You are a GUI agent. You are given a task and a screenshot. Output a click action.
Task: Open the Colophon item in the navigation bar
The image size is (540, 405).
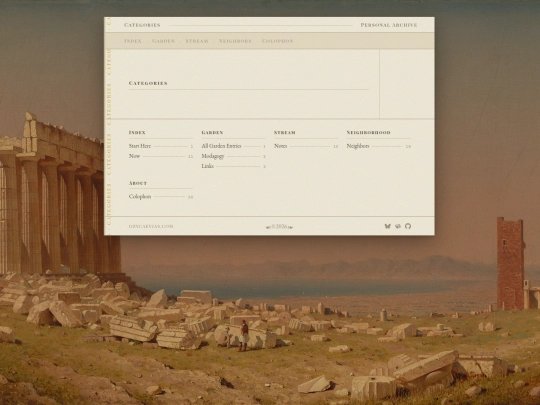278,41
